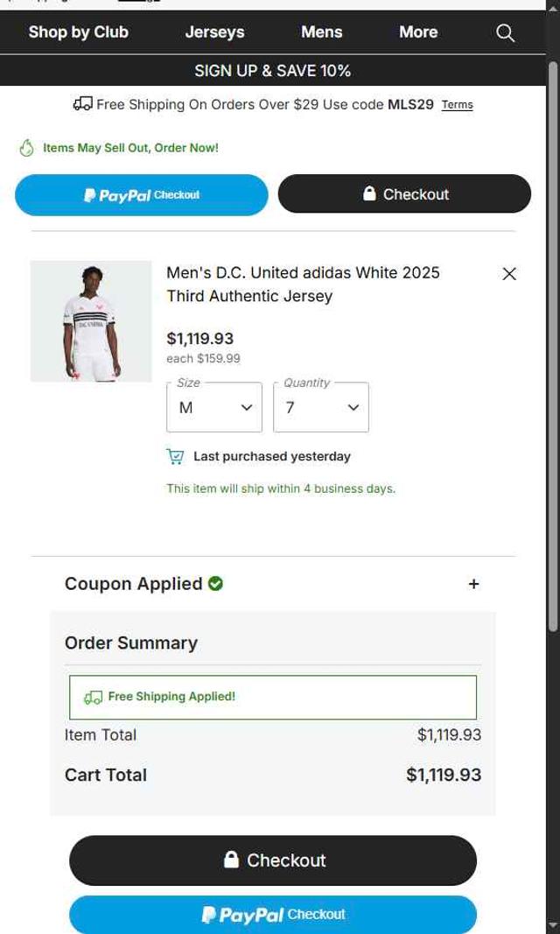This screenshot has height=934, width=560.
Task: Click the Free Shipping Applied truck icon
Action: point(93,698)
